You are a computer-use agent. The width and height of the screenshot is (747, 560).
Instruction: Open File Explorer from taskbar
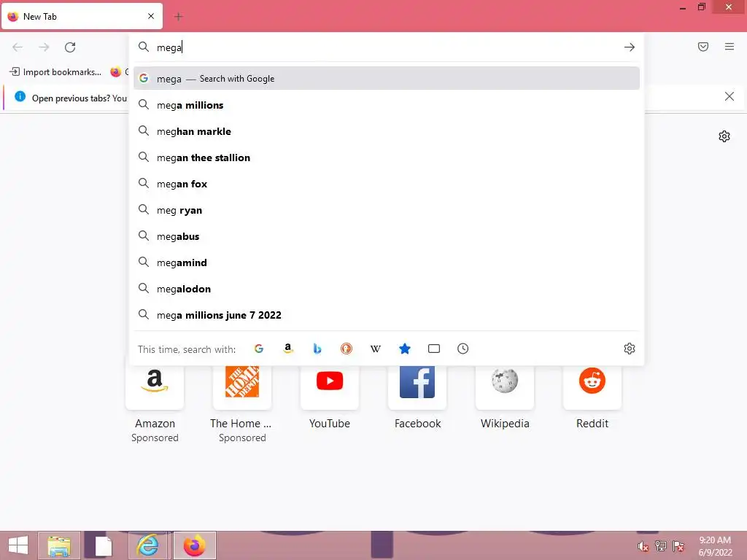[x=59, y=545]
